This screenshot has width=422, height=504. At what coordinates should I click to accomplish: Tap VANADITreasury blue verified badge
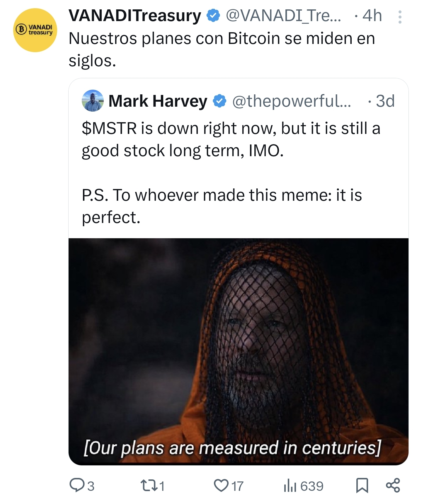[x=213, y=16]
